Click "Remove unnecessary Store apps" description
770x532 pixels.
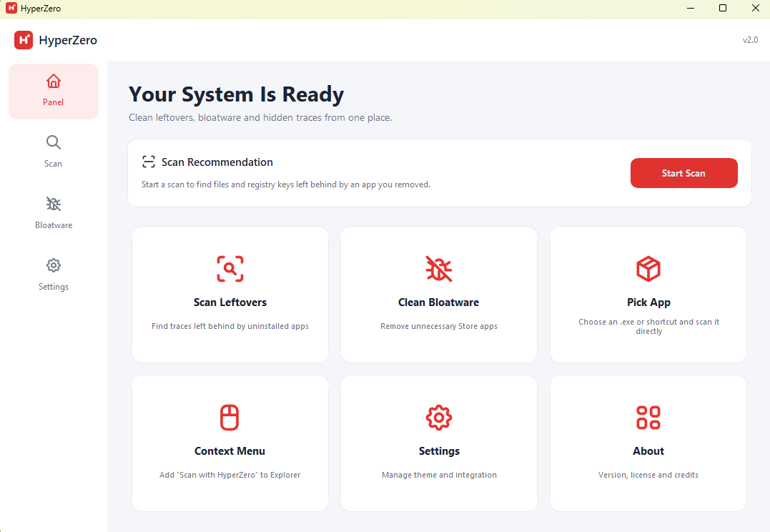[x=438, y=326]
